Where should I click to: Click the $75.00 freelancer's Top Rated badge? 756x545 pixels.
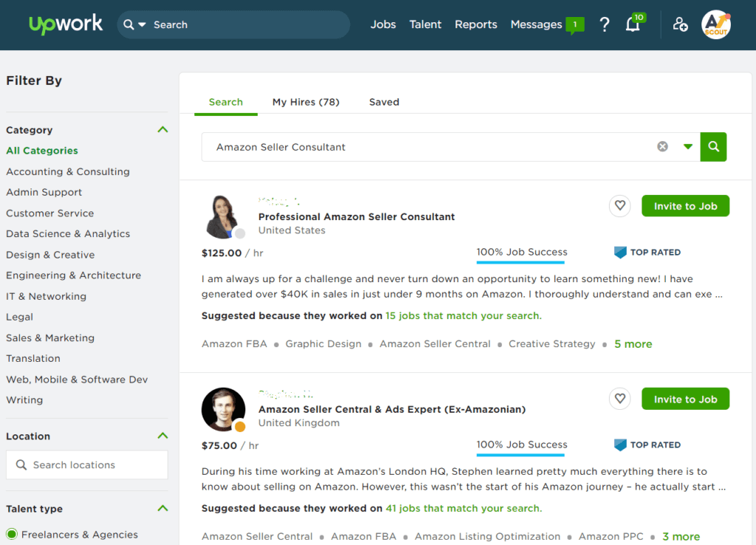(x=647, y=445)
